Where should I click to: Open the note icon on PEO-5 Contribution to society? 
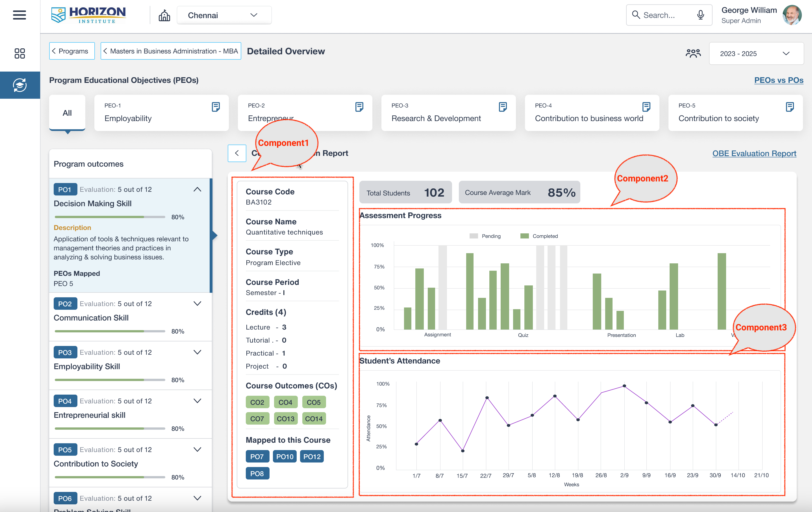(x=791, y=107)
